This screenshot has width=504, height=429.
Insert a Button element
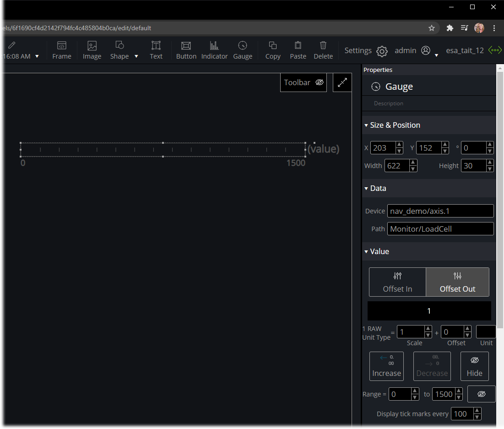click(186, 50)
